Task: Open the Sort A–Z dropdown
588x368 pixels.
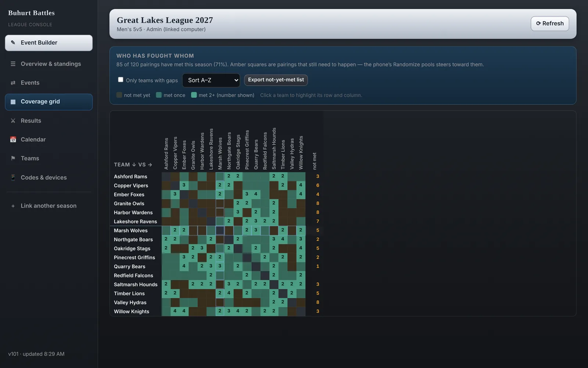Action: pos(211,80)
